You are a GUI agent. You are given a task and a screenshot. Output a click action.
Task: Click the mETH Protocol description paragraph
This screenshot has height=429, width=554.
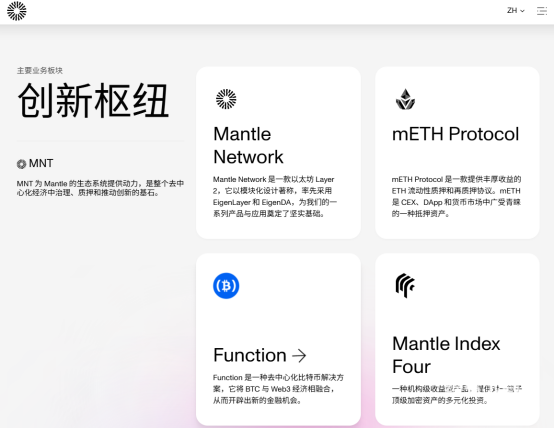coord(456,196)
